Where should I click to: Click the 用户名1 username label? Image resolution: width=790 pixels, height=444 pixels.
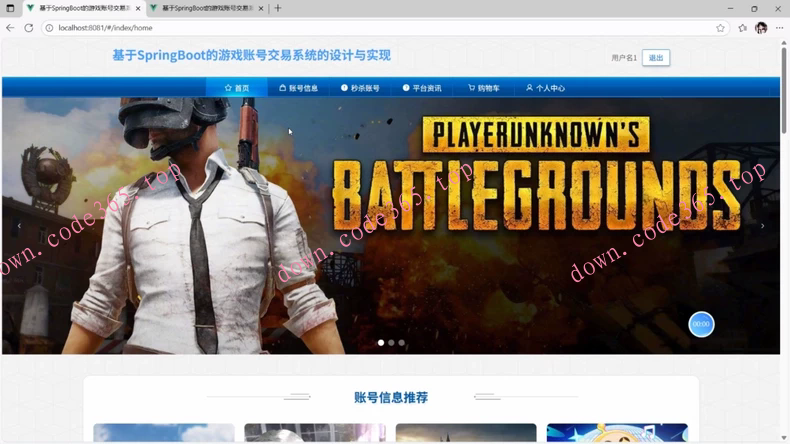coord(624,58)
